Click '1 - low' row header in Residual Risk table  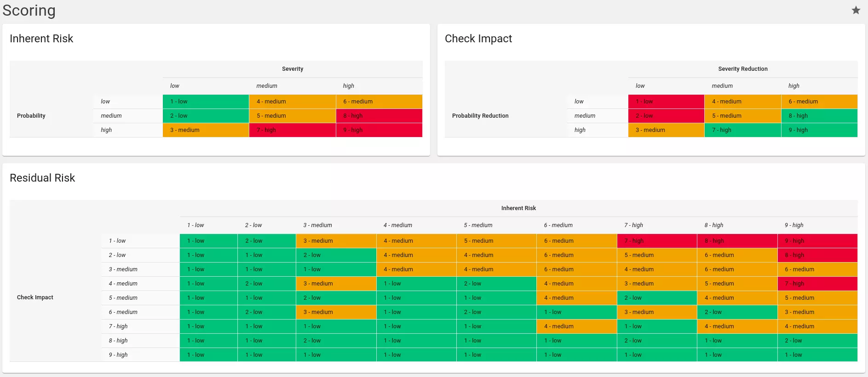click(x=140, y=241)
